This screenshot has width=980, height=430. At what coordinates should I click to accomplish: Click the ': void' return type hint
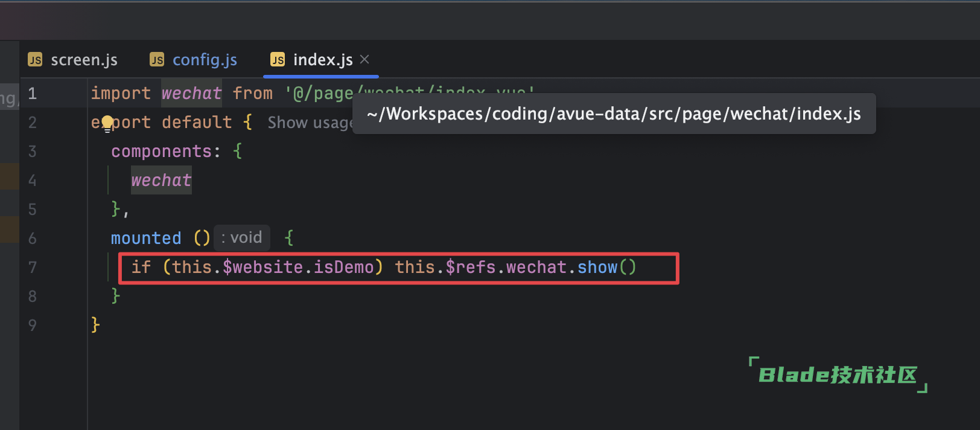pyautogui.click(x=241, y=237)
